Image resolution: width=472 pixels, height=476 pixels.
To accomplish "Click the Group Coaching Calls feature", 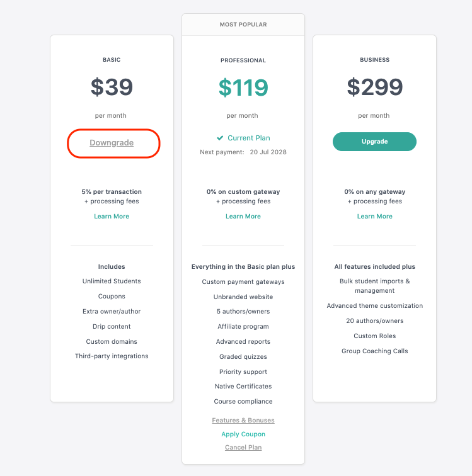I will [x=375, y=351].
